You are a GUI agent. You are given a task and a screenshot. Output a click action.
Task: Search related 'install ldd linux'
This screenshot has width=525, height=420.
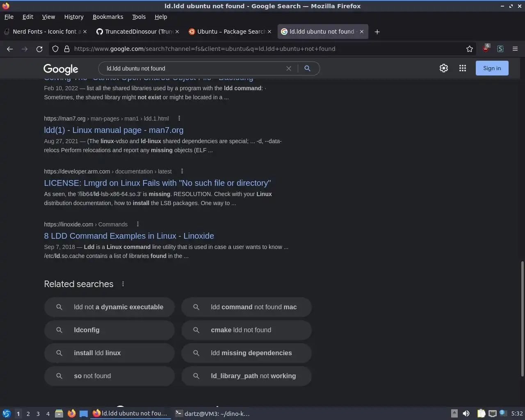pyautogui.click(x=110, y=353)
